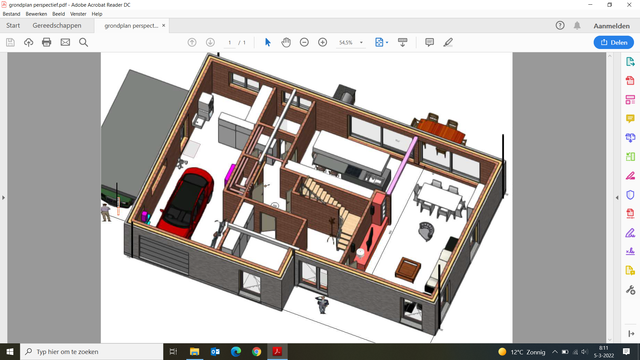Select the highlight pen tool
Screen dimensions: 640x360
[x=448, y=42]
